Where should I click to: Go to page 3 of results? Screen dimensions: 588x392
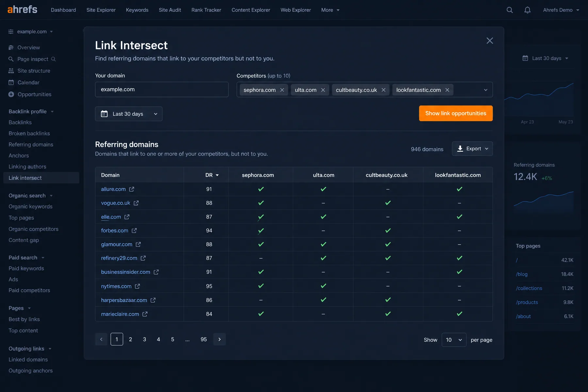[x=144, y=339]
